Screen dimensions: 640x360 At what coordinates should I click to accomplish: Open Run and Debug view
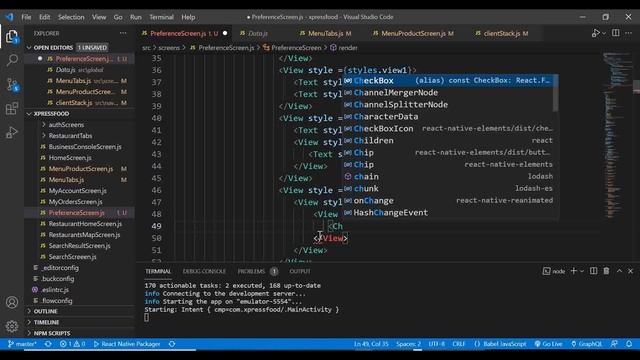(x=12, y=132)
